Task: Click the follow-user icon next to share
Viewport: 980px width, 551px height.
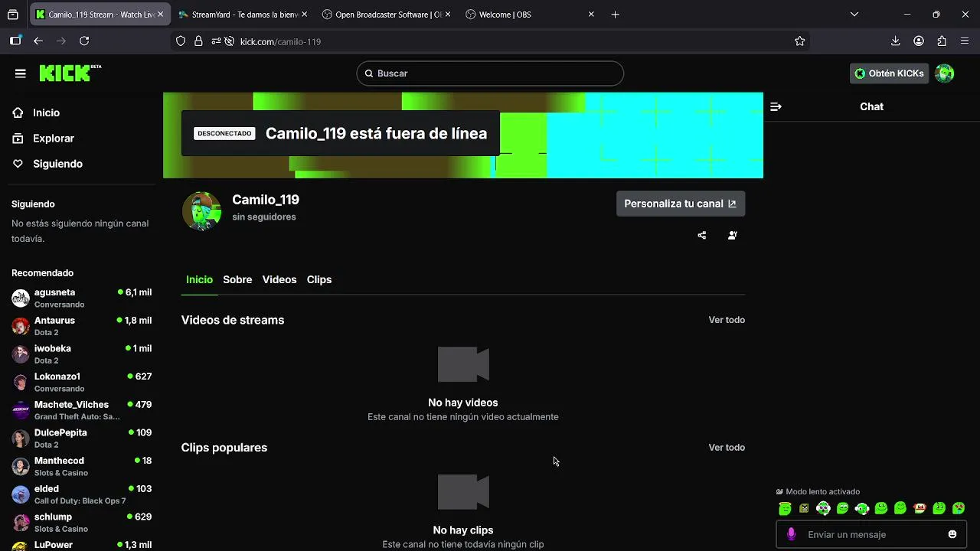Action: [733, 236]
